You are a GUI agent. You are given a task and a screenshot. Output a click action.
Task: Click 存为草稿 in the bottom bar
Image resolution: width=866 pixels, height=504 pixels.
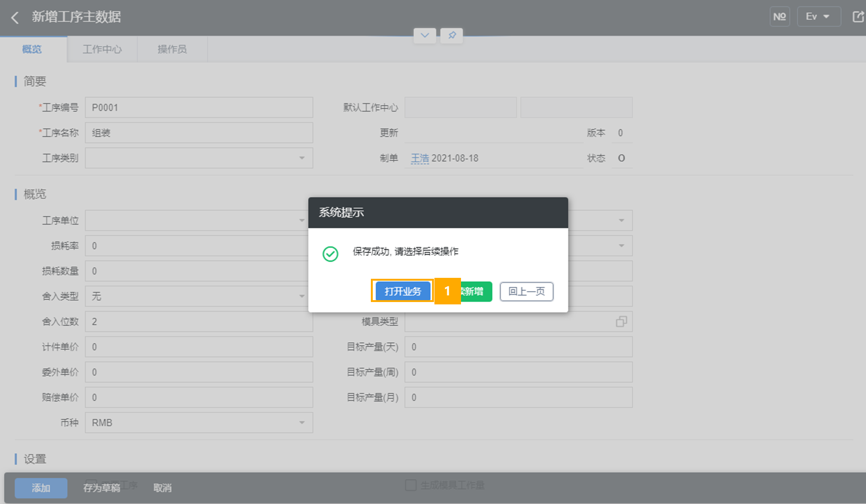pos(101,488)
